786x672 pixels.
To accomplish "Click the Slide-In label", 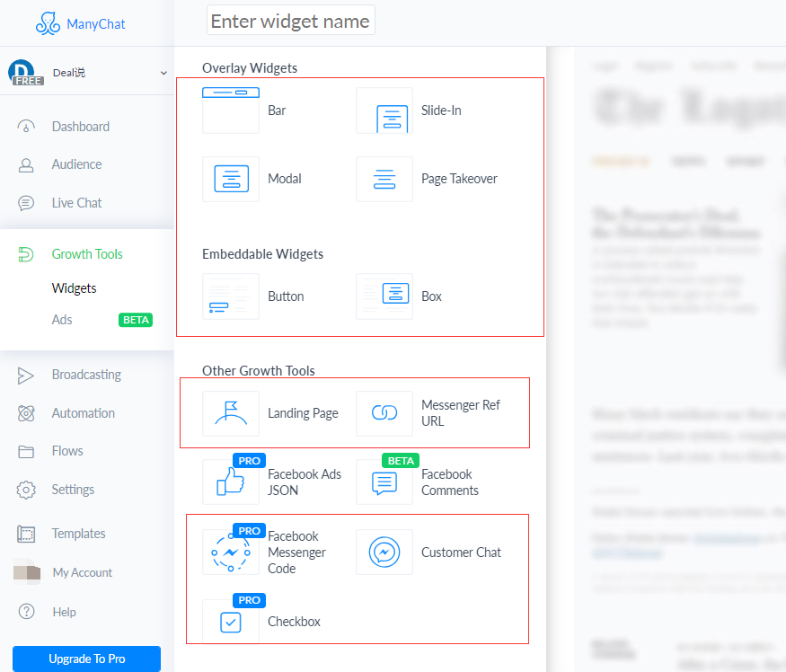I will point(441,111).
